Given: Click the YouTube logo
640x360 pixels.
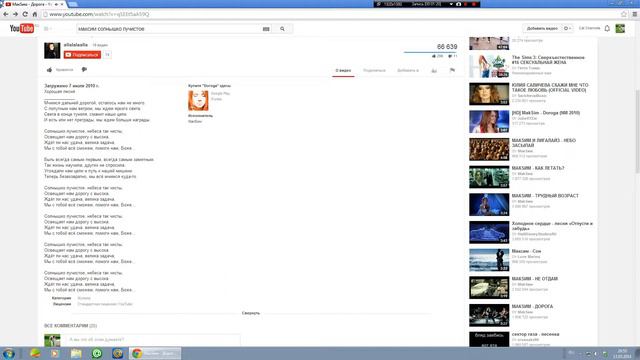Looking at the screenshot, I should pyautogui.click(x=22, y=29).
